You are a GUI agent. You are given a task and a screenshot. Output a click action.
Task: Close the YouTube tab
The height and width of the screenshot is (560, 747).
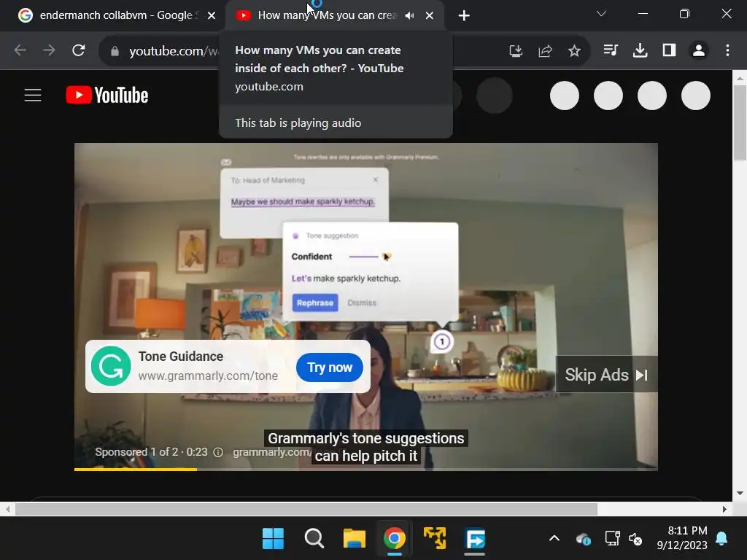pyautogui.click(x=429, y=16)
